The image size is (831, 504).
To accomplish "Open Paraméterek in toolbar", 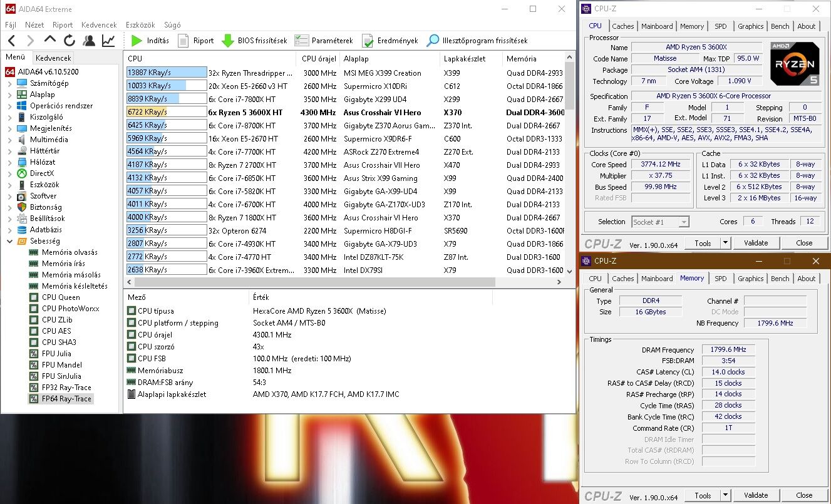I will pos(324,41).
